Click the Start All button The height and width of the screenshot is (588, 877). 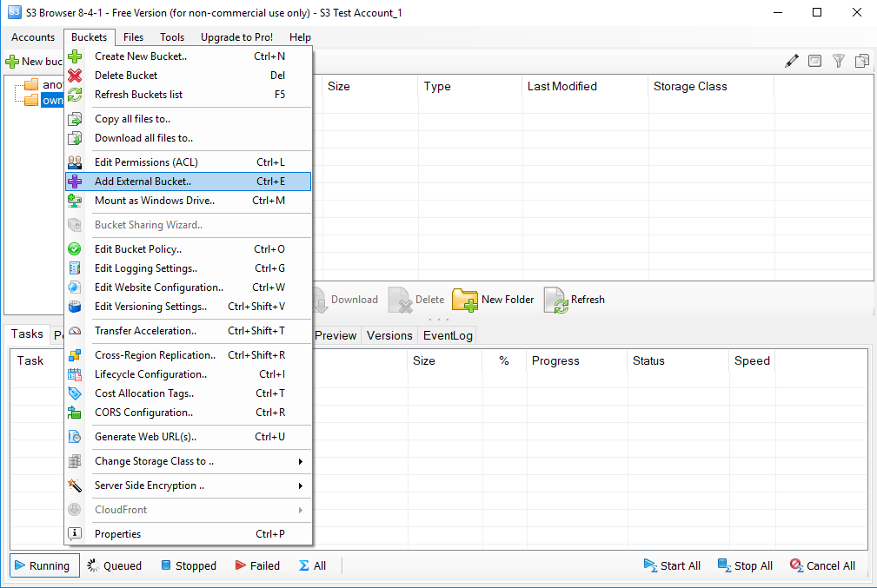click(x=672, y=565)
